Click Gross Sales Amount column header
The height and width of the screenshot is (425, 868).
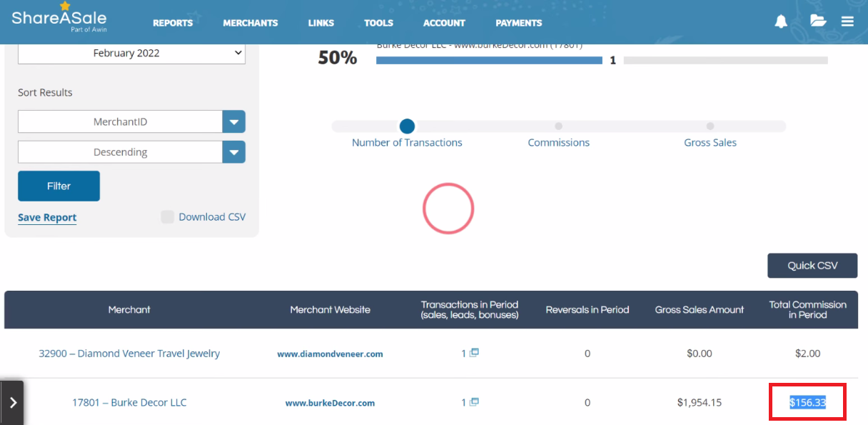pos(700,310)
